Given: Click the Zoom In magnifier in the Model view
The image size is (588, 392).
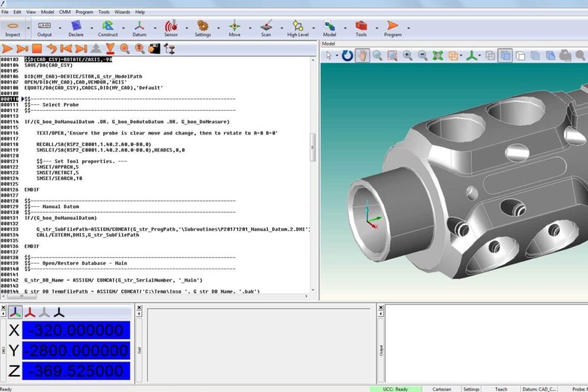Looking at the screenshot, I should 407,55.
